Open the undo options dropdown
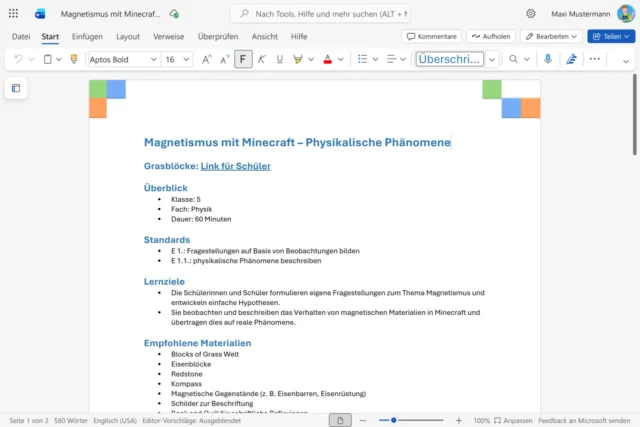Screen dimensions: 640x427 coord(31,60)
